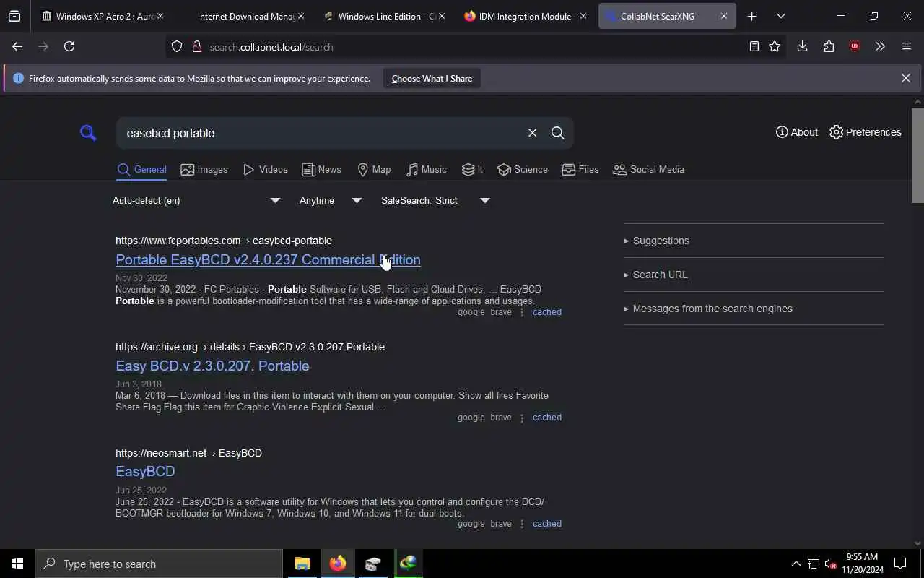The width and height of the screenshot is (924, 578).
Task: Dismiss the Firefox data notification bar
Action: coord(905,78)
